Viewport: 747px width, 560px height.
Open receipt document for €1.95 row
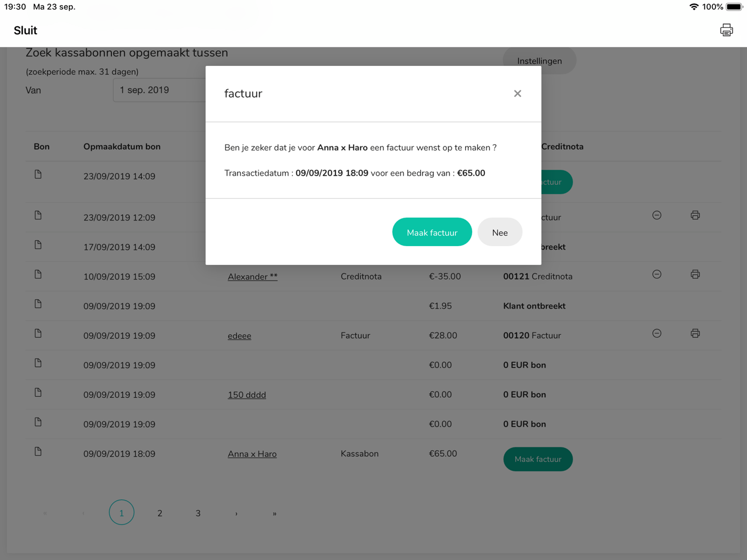[38, 304]
